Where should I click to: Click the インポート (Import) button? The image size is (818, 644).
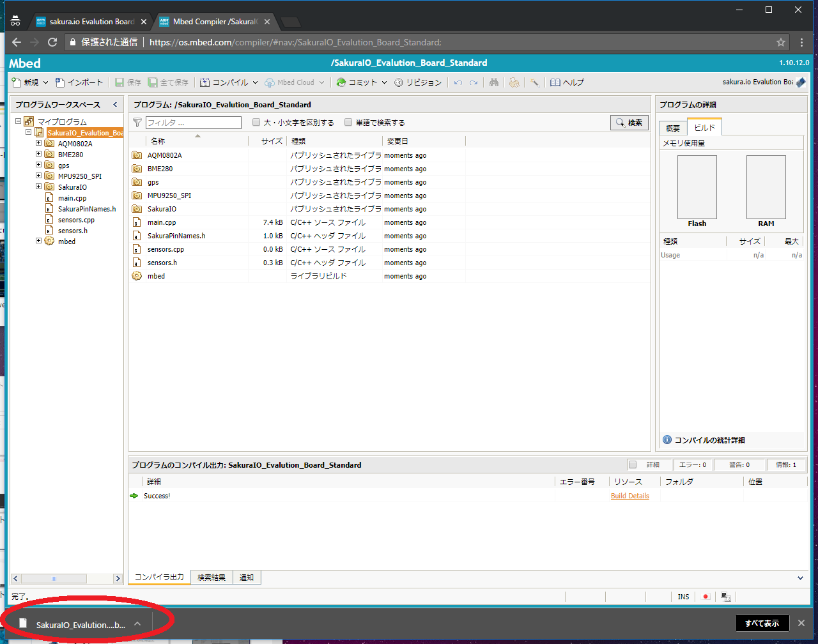tap(79, 82)
